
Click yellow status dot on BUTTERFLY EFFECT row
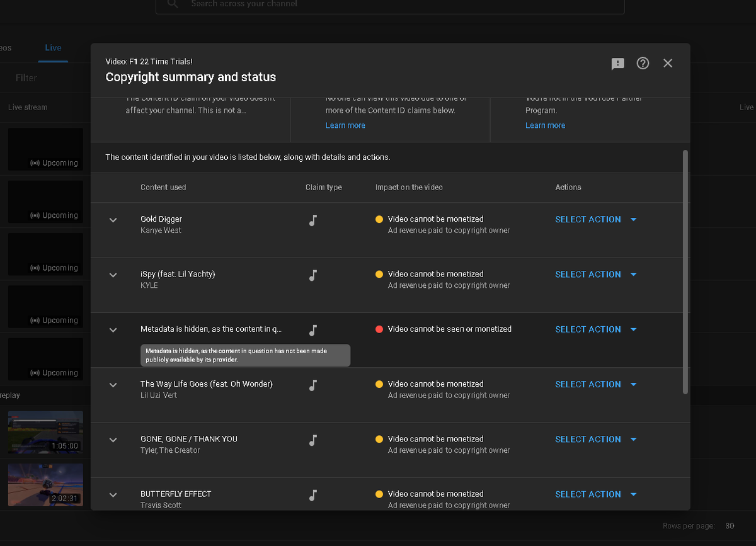379,494
